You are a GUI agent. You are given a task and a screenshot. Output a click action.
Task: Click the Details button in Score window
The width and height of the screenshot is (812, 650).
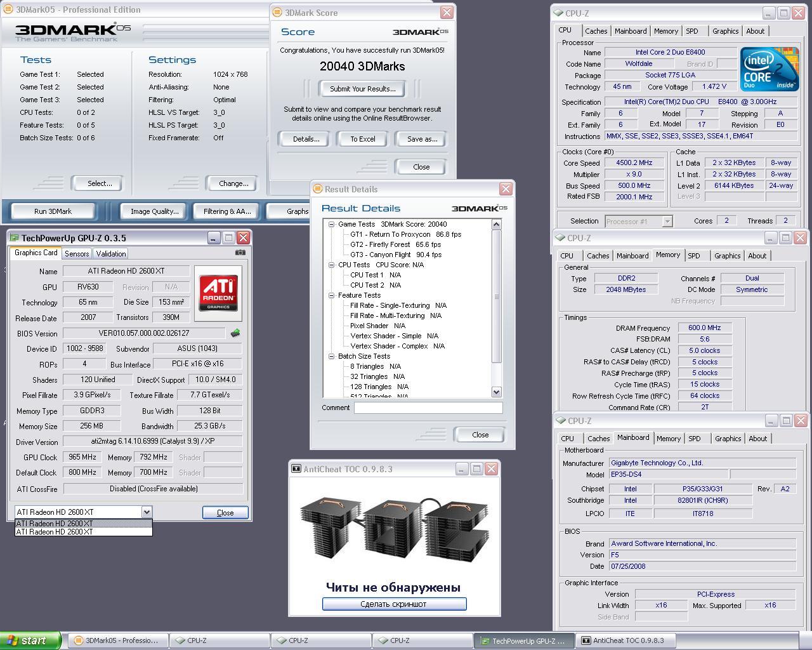click(306, 139)
